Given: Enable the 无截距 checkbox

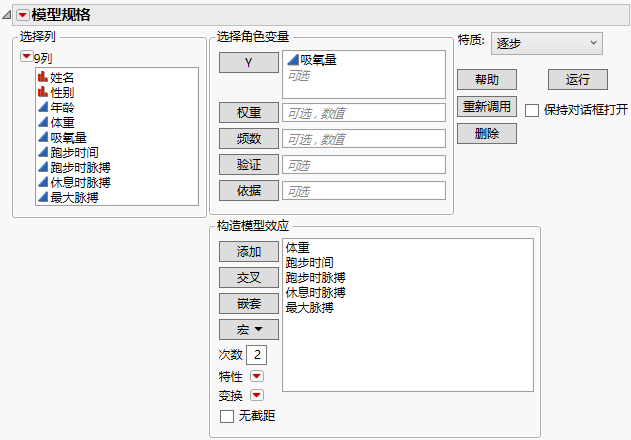Looking at the screenshot, I should point(227,416).
